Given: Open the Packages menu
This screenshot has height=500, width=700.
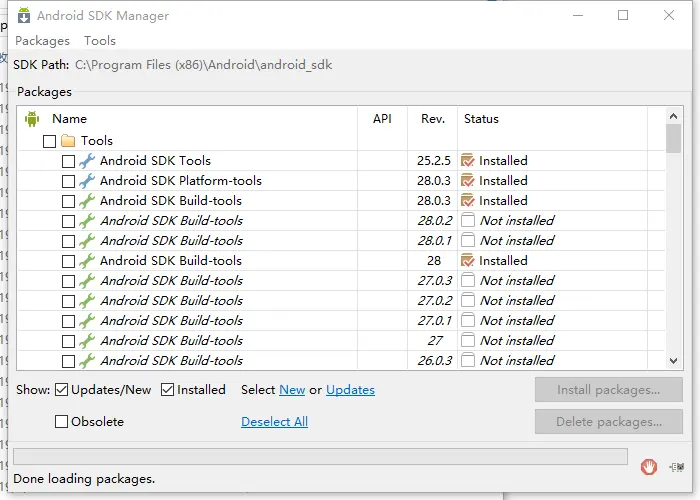Looking at the screenshot, I should pos(42,41).
